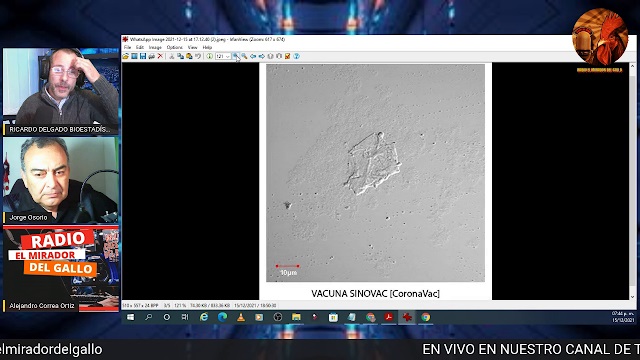Open the Help menu
Viewport: 640px width, 360px height.
pyautogui.click(x=207, y=47)
